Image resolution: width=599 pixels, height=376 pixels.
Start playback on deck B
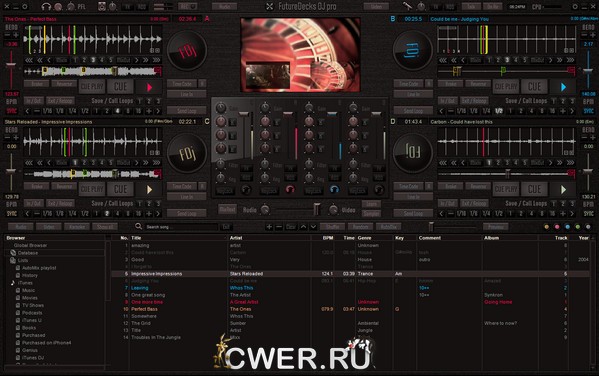point(563,87)
